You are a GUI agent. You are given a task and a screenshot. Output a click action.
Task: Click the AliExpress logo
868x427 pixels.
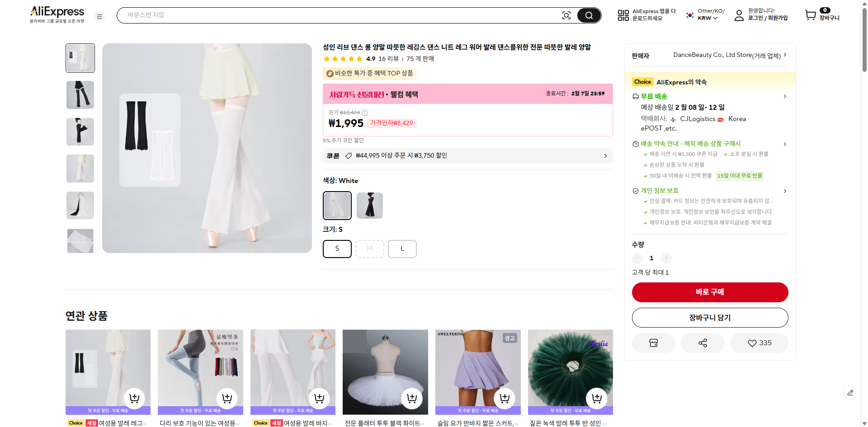(x=56, y=11)
